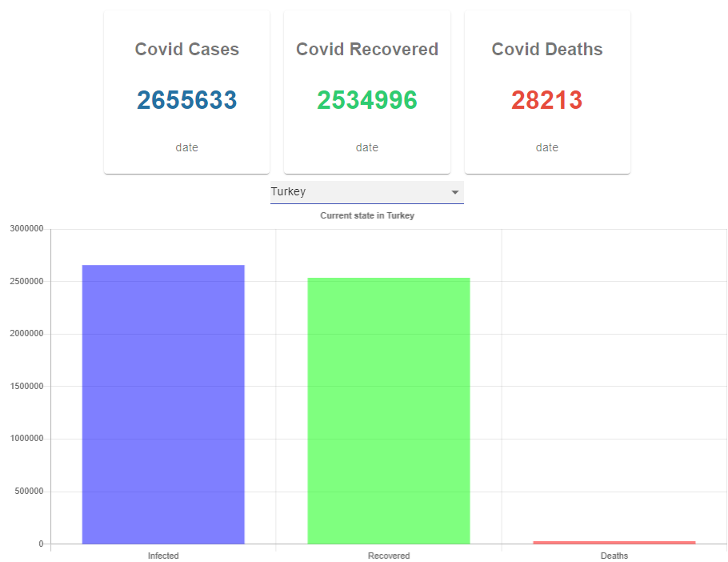Open the country selection dropdown arrow
The width and height of the screenshot is (728, 562).
[x=455, y=192]
